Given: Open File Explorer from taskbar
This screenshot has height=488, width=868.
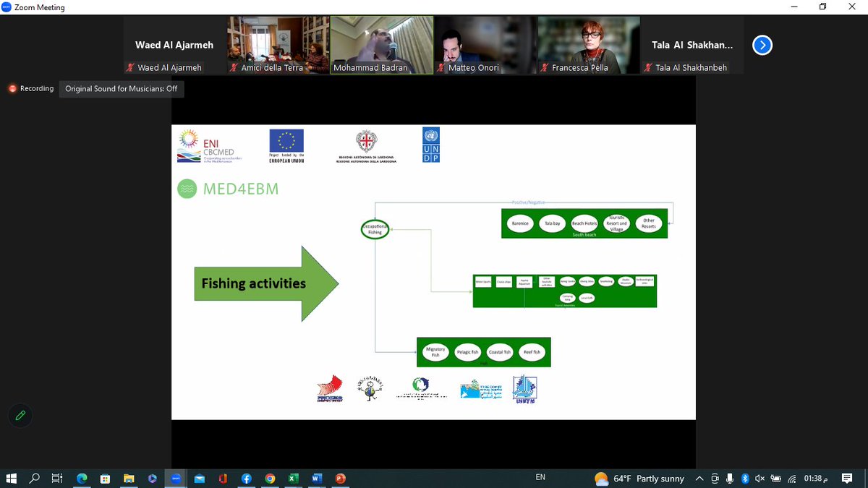Looking at the screenshot, I should [129, 478].
